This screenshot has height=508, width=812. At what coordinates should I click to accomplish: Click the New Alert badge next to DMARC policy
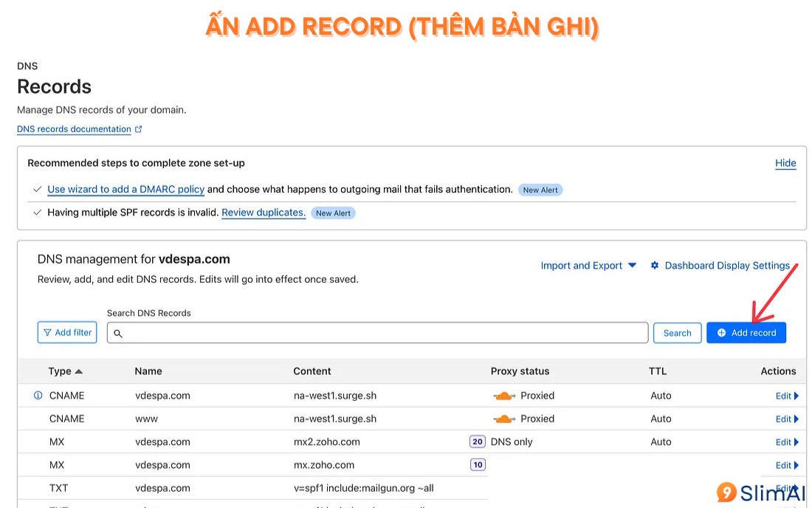[x=540, y=190]
